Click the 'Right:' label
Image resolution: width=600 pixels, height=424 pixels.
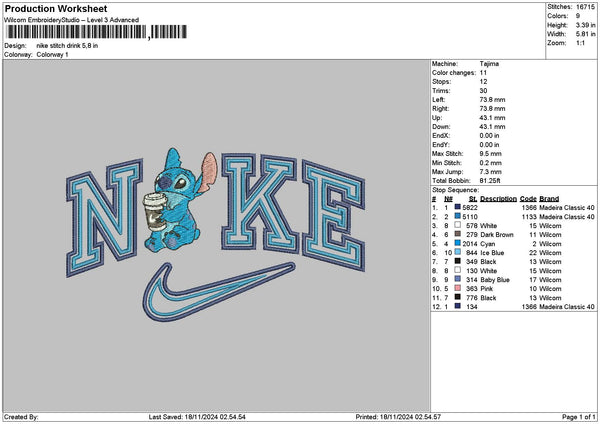pyautogui.click(x=440, y=109)
